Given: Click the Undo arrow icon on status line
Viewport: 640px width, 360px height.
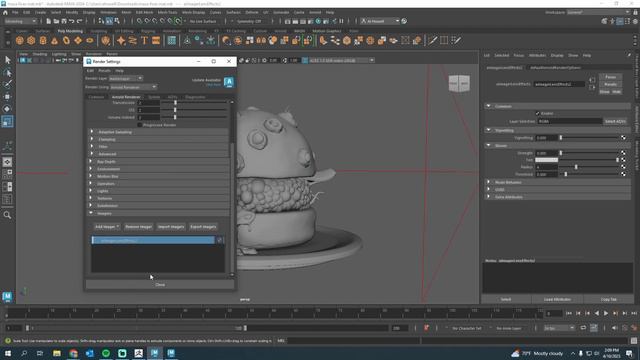Looking at the screenshot, I should coord(72,21).
